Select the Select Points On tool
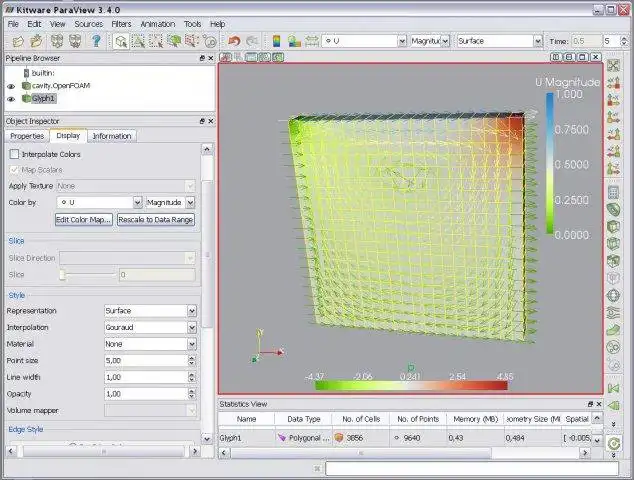Image resolution: width=634 pixels, height=480 pixels. point(156,41)
